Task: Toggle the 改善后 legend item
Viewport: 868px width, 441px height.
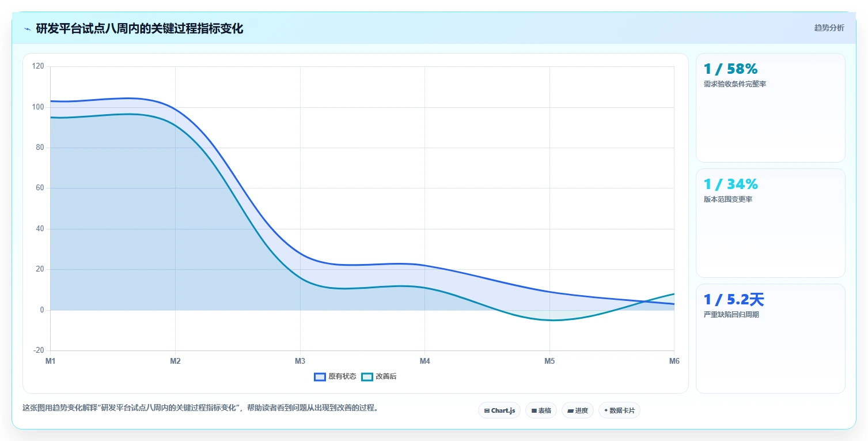Action: coord(379,376)
